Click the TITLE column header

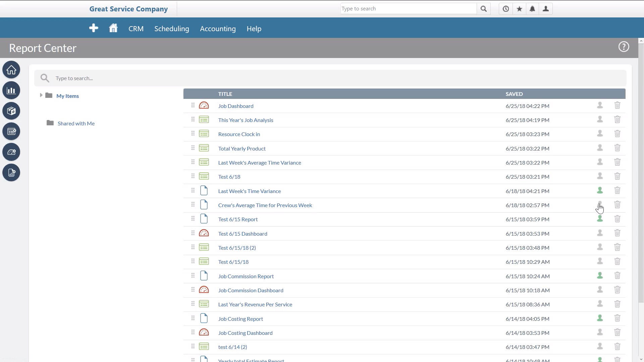(x=225, y=94)
